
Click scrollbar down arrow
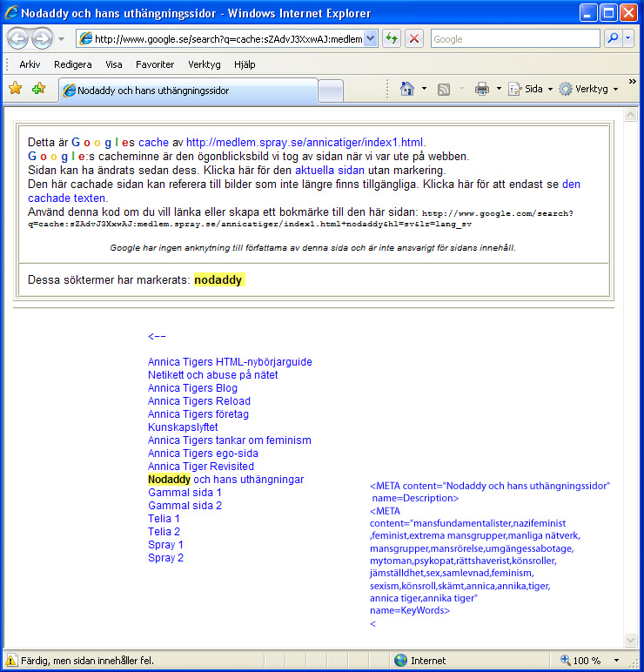(x=630, y=641)
